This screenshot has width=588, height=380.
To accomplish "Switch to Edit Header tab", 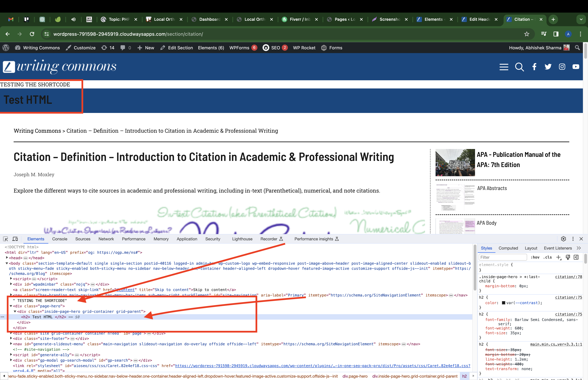I will tap(480, 19).
